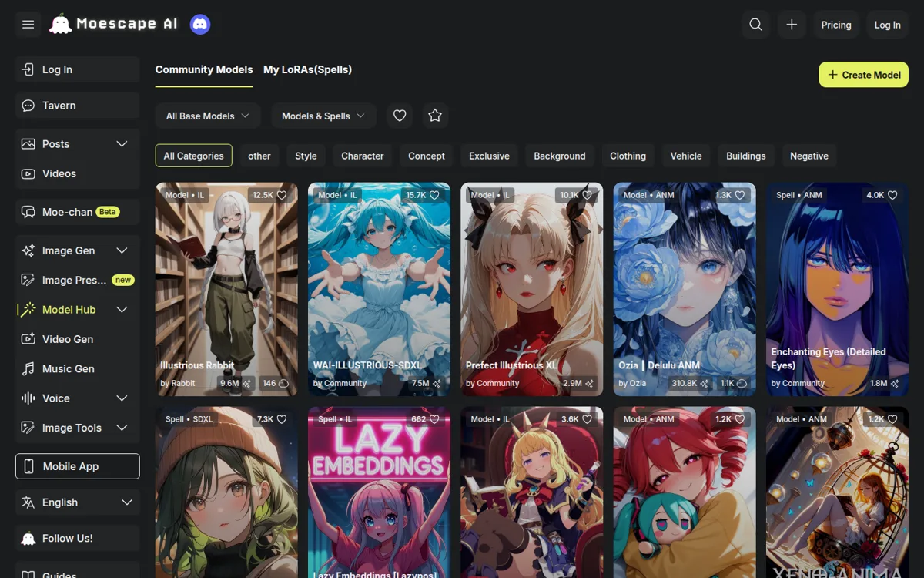Like the Ozia Delulu ANM card
924x578 pixels.
tap(740, 195)
